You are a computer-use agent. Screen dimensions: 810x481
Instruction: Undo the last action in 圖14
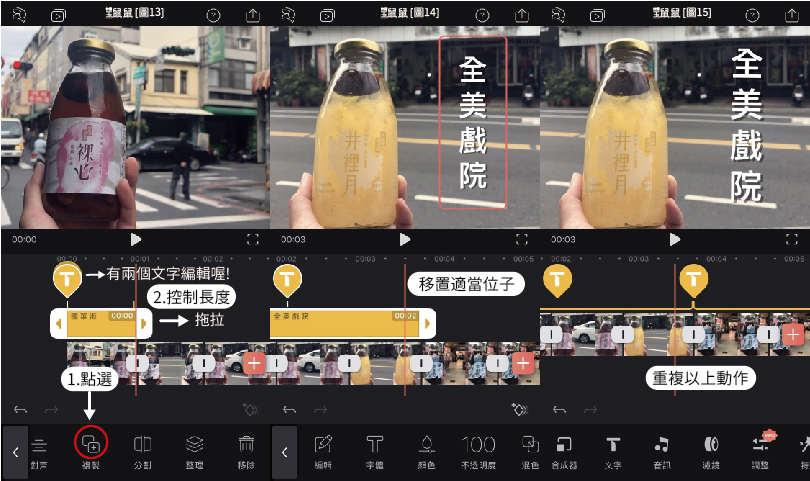tap(289, 410)
